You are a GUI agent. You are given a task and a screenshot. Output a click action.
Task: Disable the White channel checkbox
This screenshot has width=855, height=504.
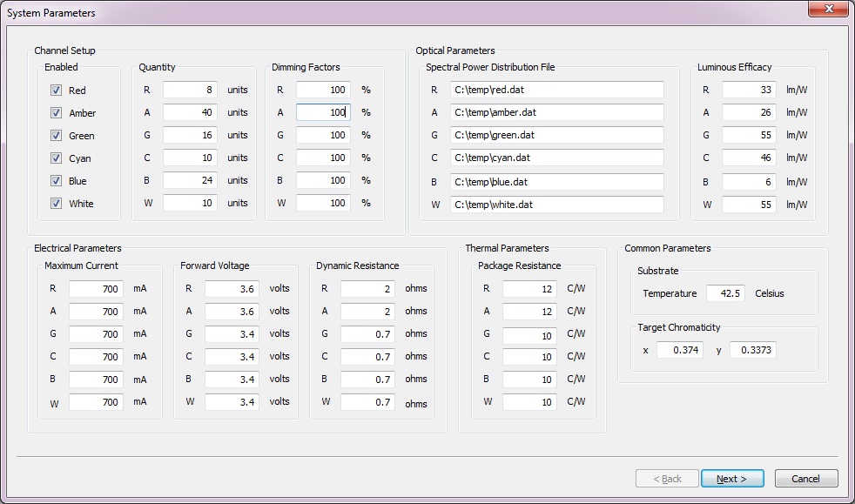(57, 203)
